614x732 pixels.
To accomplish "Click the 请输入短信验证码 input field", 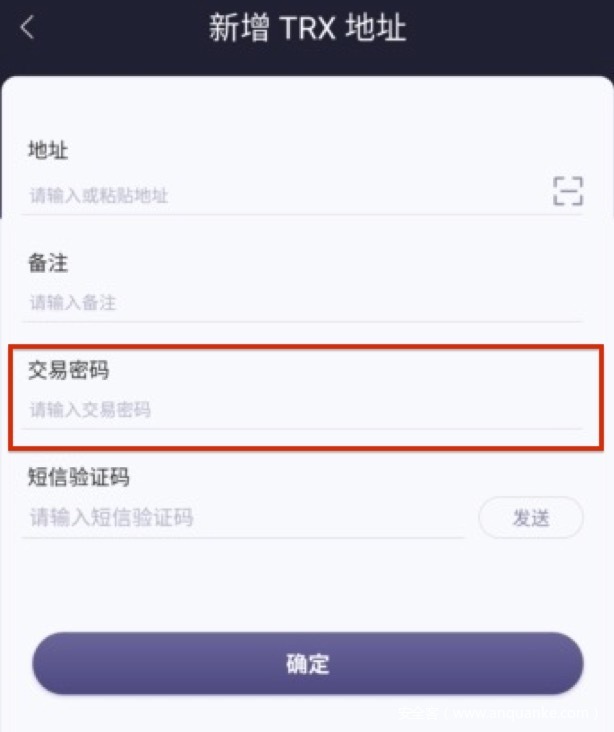I will [x=243, y=517].
